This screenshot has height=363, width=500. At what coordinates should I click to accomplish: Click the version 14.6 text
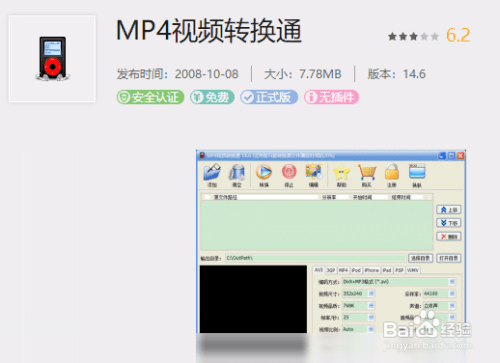click(x=414, y=74)
